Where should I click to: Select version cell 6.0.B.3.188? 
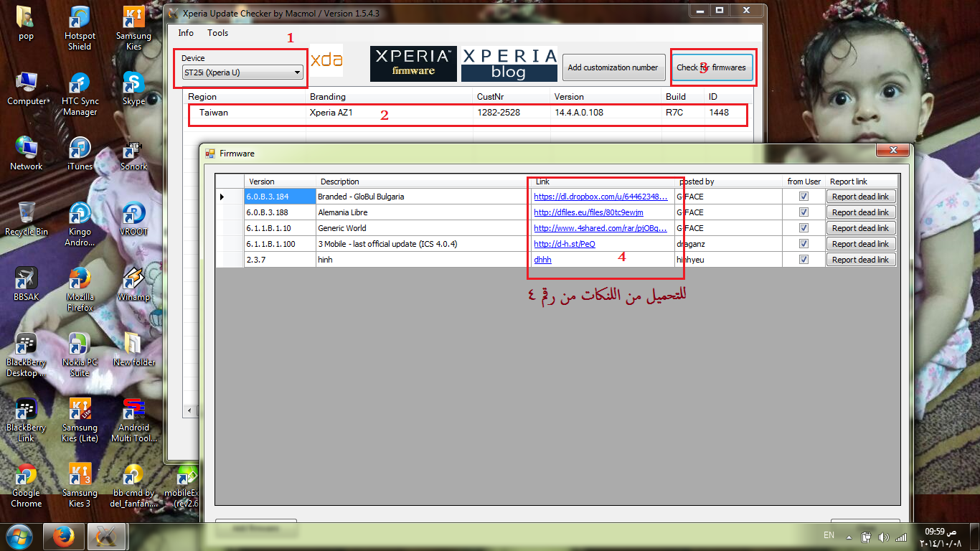click(280, 212)
